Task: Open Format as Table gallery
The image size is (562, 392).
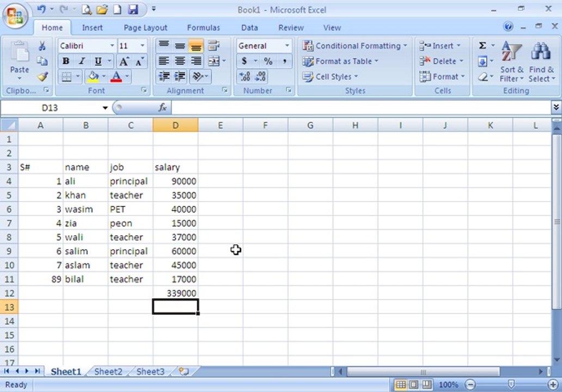Action: point(340,62)
